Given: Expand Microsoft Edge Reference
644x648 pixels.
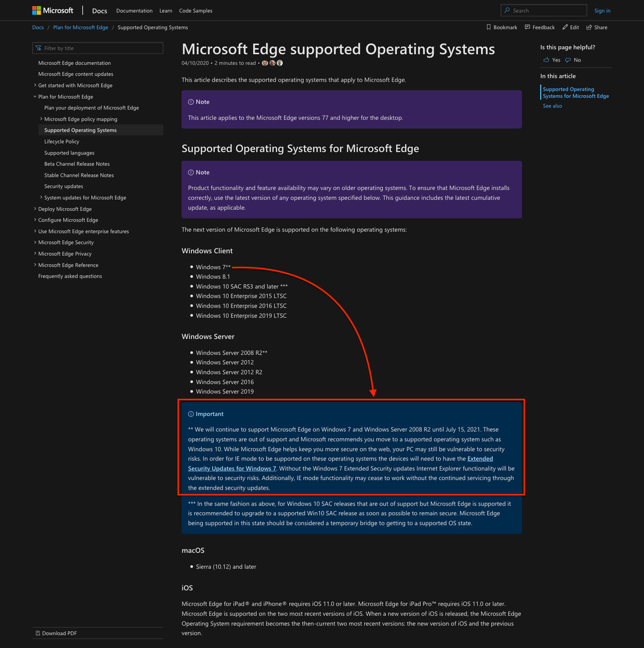Looking at the screenshot, I should click(x=35, y=265).
